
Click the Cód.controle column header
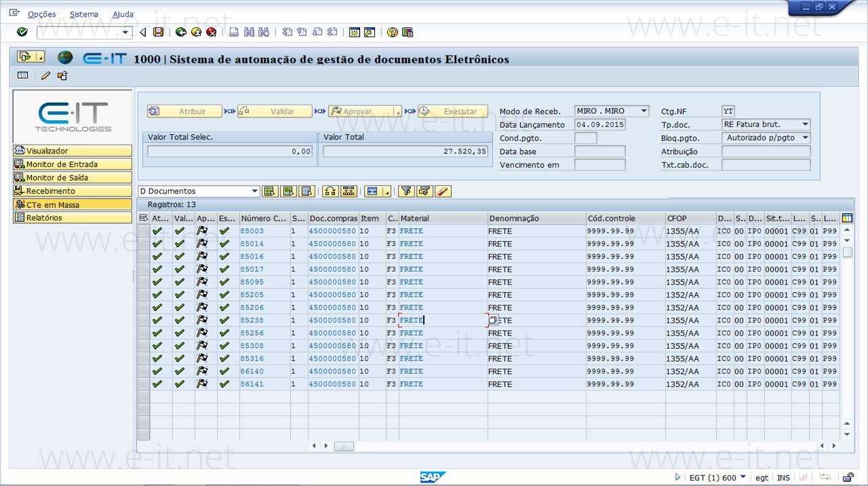(x=626, y=219)
